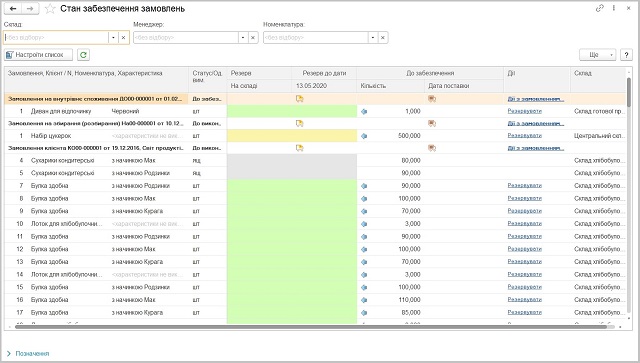Click the Дії column header
Viewport: 640px width, 363px height.
point(537,80)
